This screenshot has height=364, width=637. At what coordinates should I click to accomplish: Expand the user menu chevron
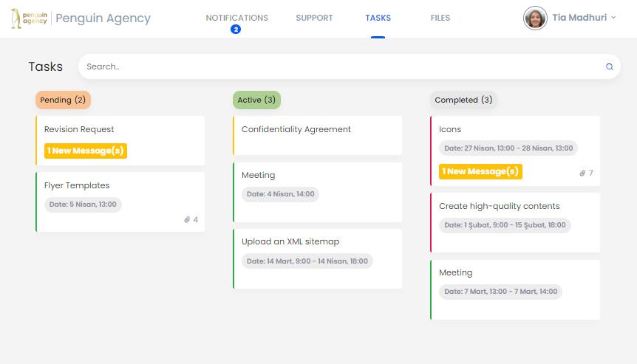(x=613, y=18)
